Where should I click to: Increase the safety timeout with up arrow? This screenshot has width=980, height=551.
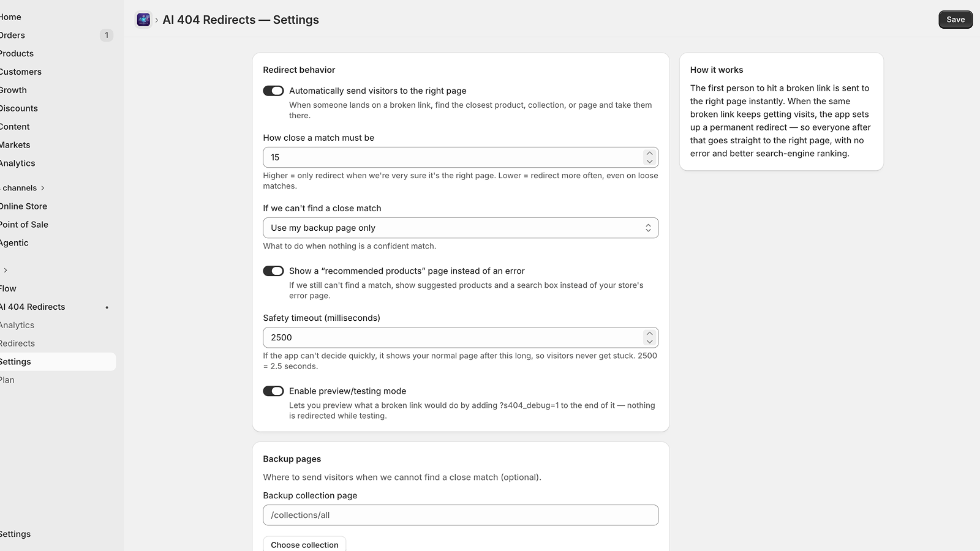click(649, 334)
